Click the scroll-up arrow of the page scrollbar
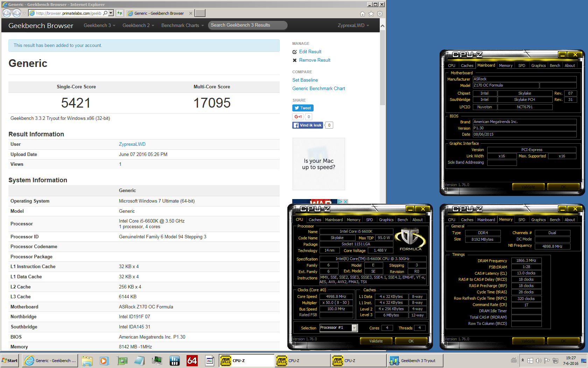 [383, 26]
